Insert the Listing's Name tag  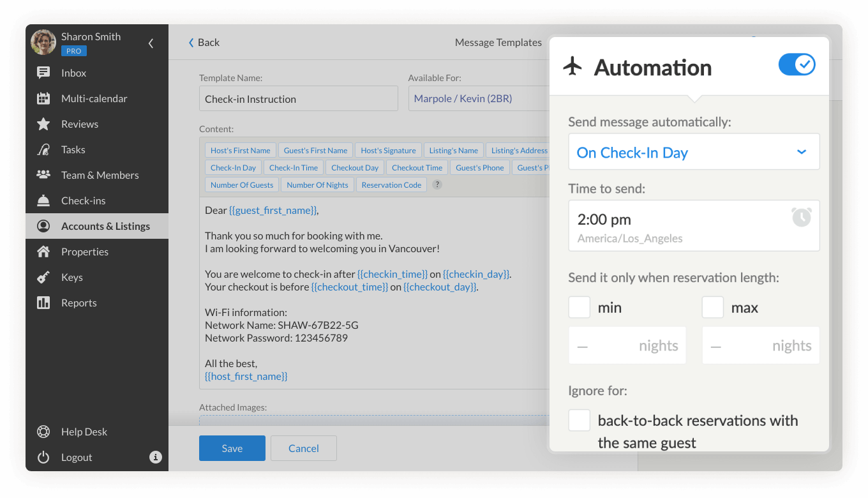(454, 151)
